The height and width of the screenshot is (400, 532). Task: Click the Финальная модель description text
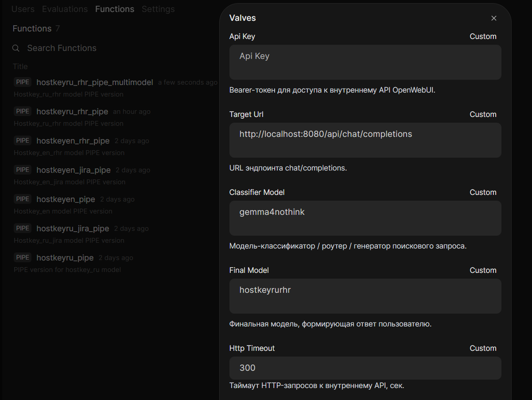pyautogui.click(x=330, y=324)
